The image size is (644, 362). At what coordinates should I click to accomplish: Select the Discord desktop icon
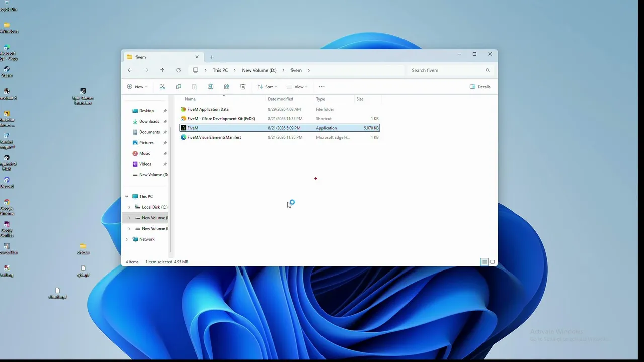(7, 183)
